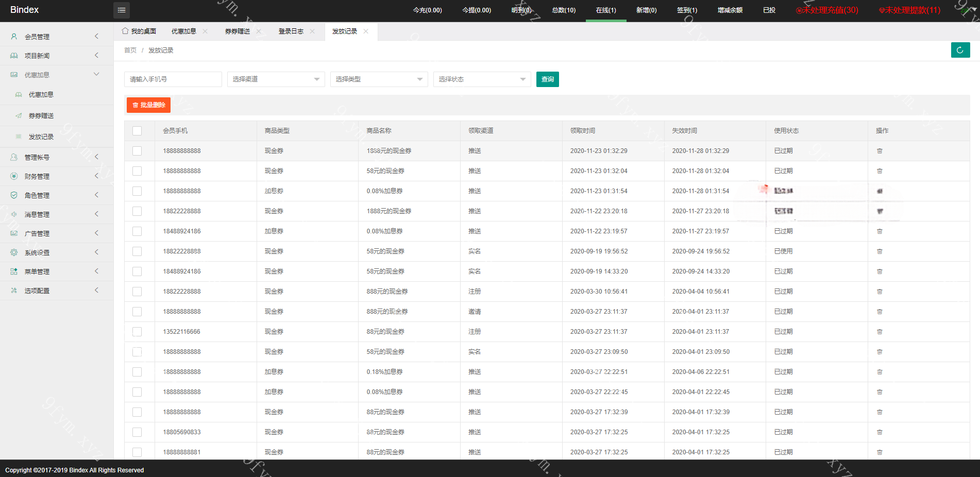
Task: Check the row for phone 18805690833
Action: pos(137,432)
